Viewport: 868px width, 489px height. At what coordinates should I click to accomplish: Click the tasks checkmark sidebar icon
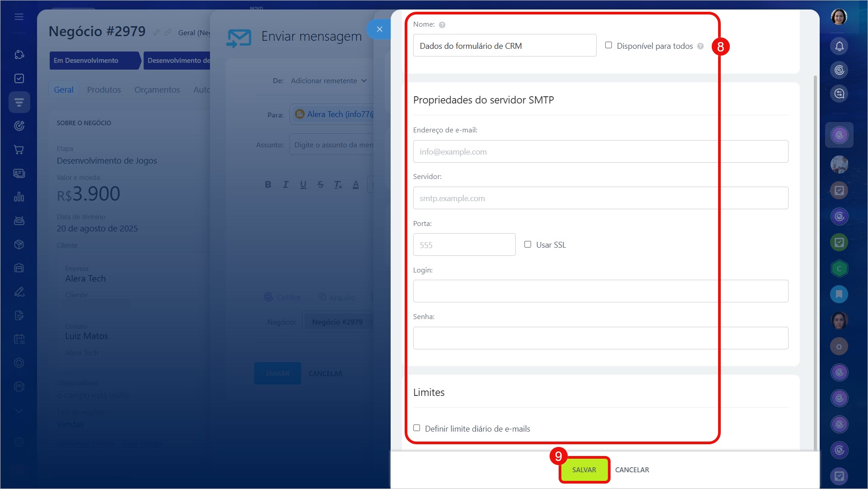[19, 79]
